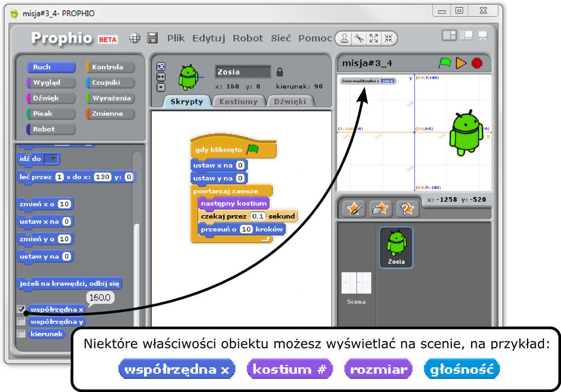Click 'jeżeli na krawędzi, odbij się' block
561x392 pixels.
[x=70, y=284]
